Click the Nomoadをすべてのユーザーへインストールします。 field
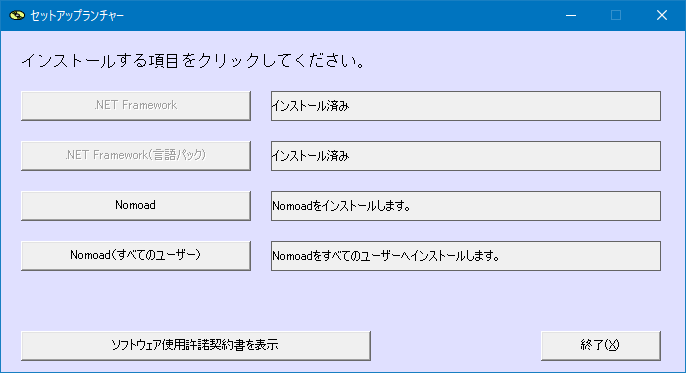Image resolution: width=686 pixels, height=373 pixels. [x=466, y=255]
